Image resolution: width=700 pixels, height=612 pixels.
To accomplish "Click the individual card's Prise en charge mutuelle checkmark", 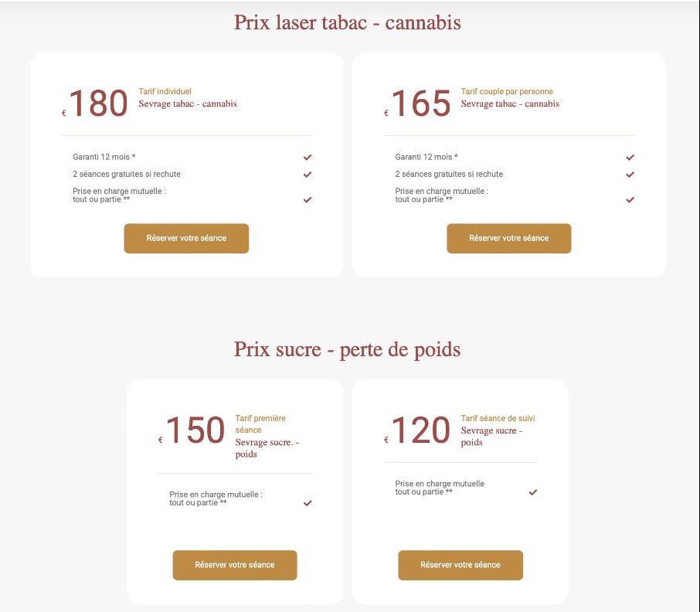I will [308, 199].
